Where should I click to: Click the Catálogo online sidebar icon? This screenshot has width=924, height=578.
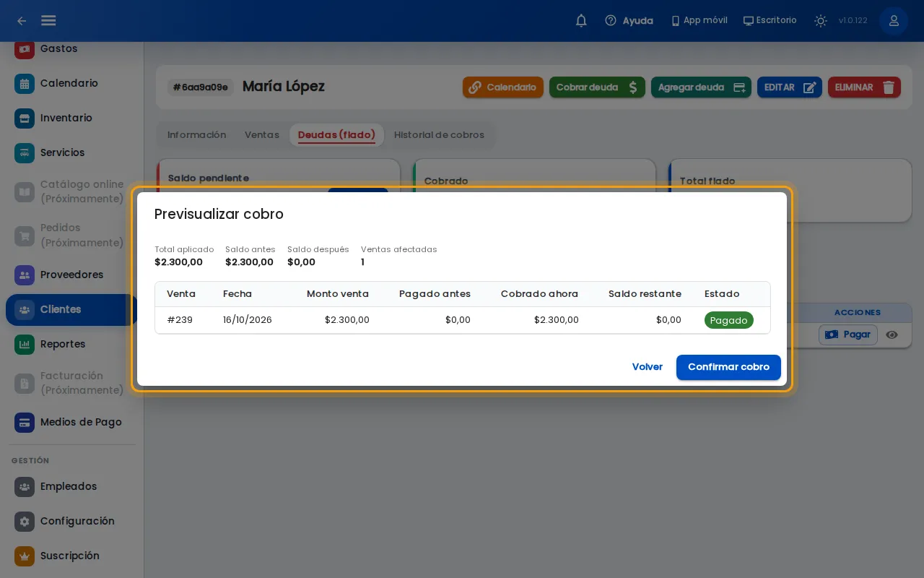[x=25, y=191]
